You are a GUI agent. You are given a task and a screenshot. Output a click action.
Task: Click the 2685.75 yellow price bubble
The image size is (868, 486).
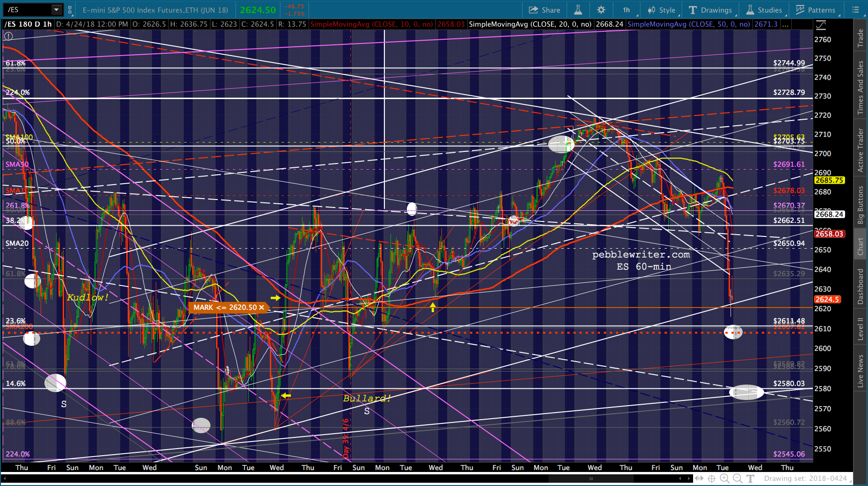(x=830, y=180)
